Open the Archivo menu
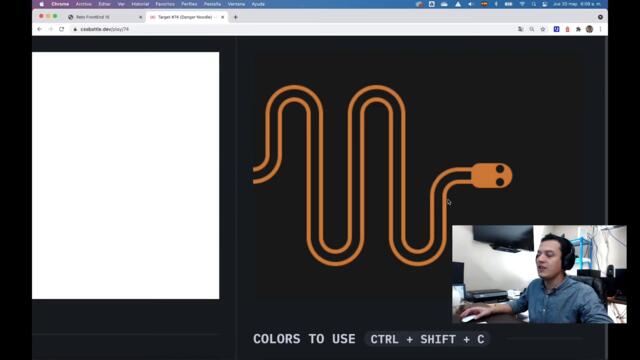Viewport: 640px width, 360px height. (84, 4)
